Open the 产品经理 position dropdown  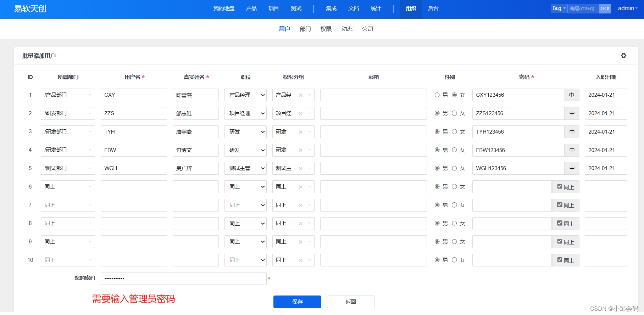[x=245, y=95]
